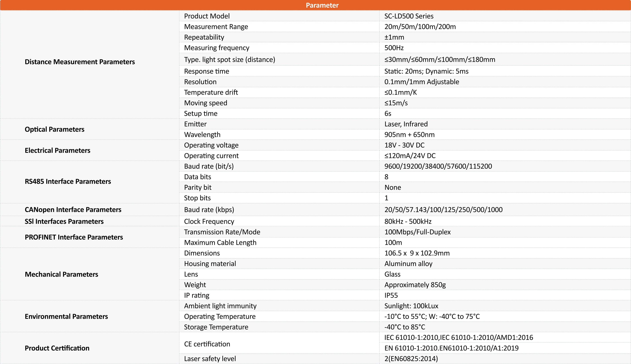Click the Electrical Parameters section heading
Image resolution: width=631 pixels, height=364 pixels.
57,150
